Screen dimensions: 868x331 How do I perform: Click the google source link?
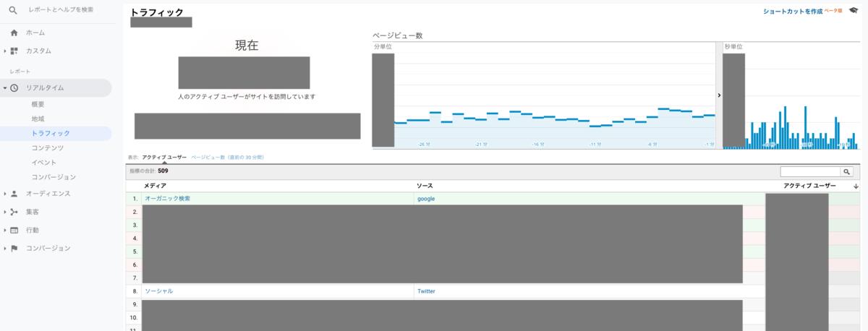(426, 198)
